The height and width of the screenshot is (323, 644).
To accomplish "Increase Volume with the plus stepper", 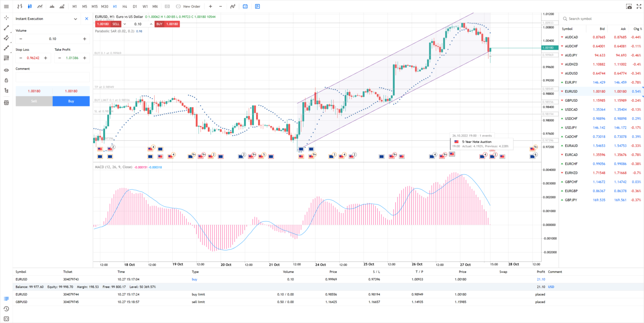I will (x=84, y=39).
